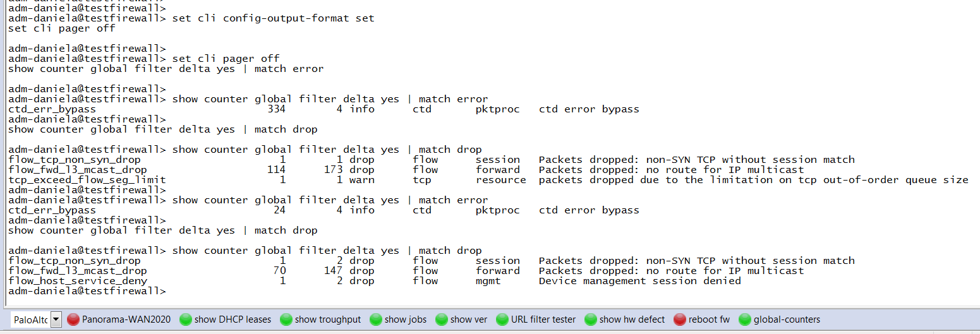Click the green icon beside URL filter tester
Screen dimensions: 980x334
point(502,319)
